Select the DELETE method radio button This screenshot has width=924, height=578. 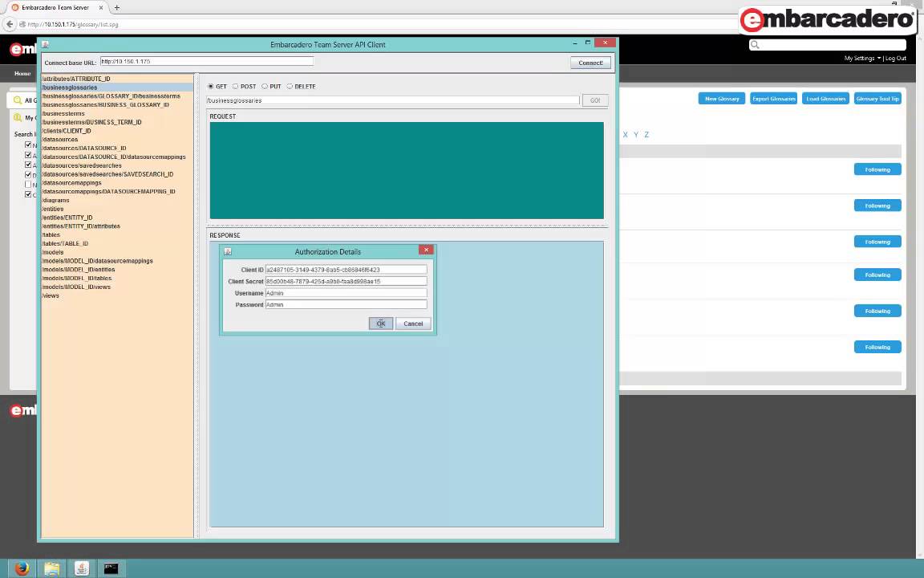[x=290, y=87]
